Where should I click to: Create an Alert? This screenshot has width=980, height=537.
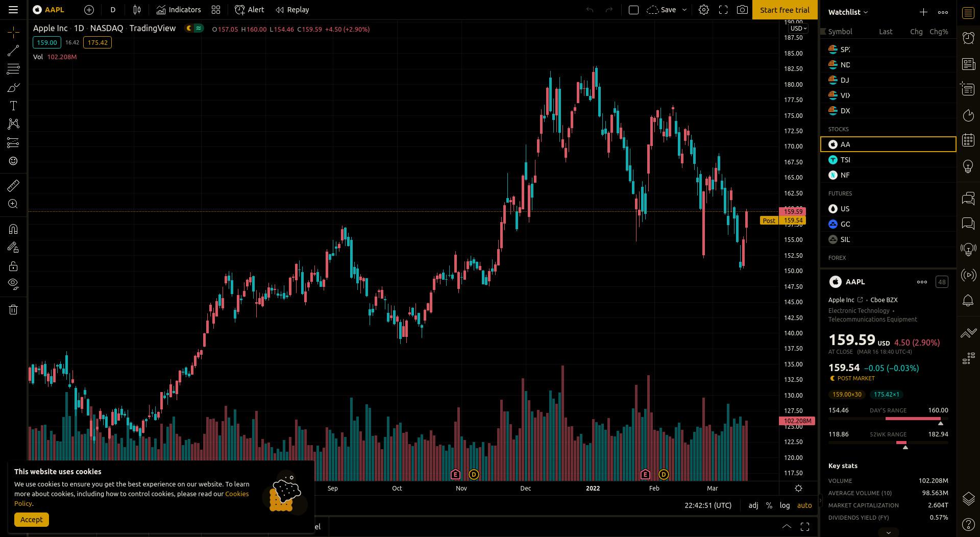250,10
